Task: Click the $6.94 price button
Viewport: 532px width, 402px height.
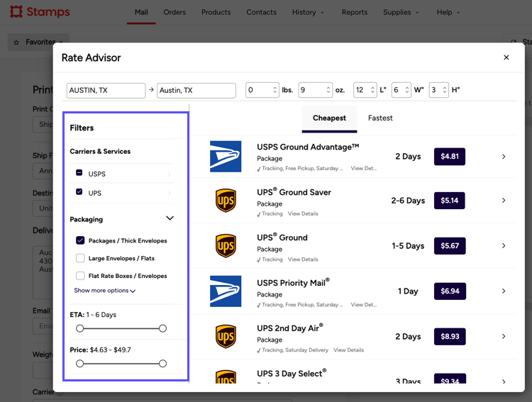Action: coord(450,291)
